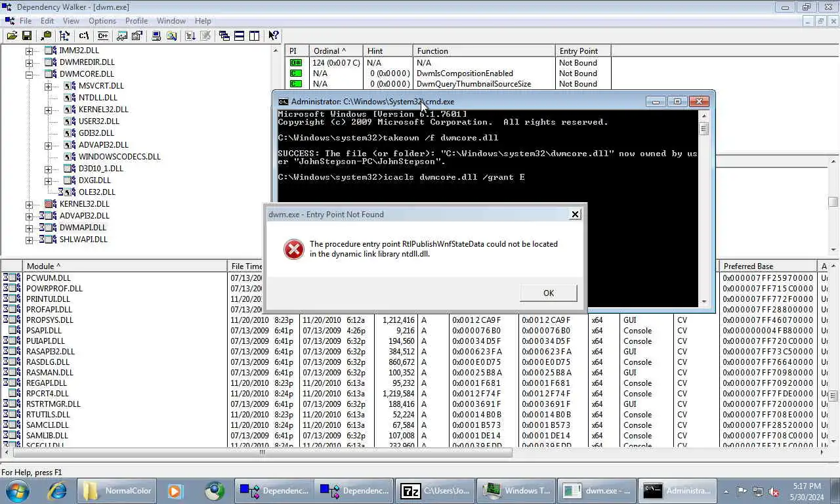Click Tile Vertically toolbar icon
840x504 pixels.
click(255, 35)
